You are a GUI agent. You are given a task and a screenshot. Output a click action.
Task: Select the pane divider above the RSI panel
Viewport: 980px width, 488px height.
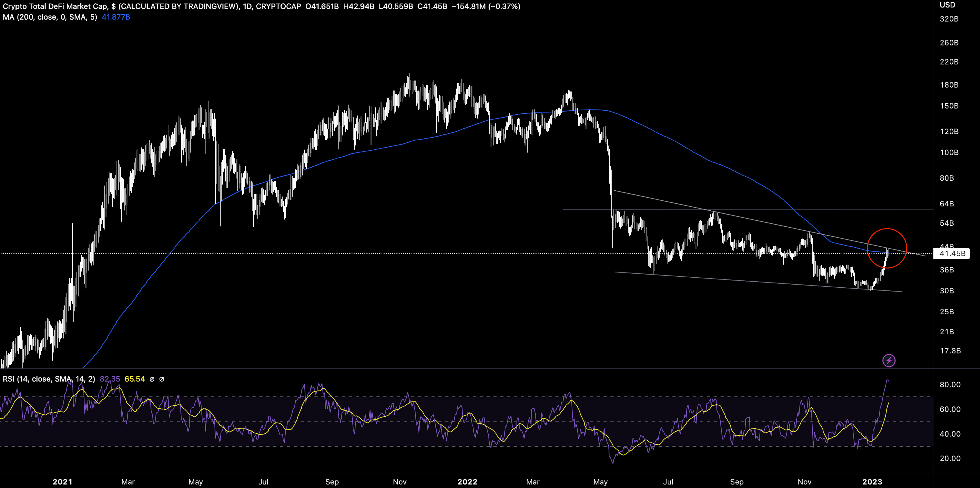tap(490, 369)
